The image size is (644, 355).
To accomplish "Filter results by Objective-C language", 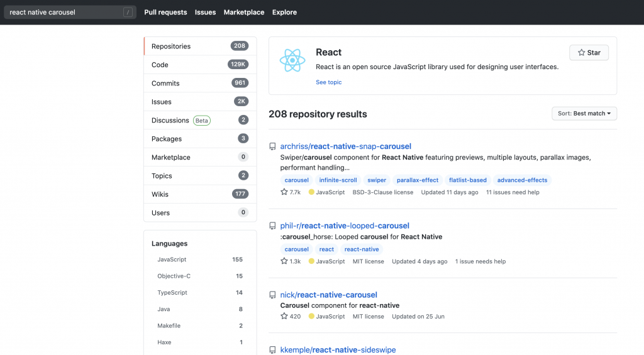I will pos(199,276).
